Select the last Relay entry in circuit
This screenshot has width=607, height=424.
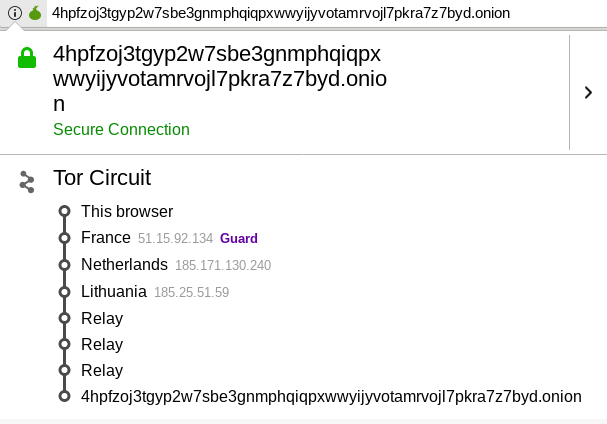click(x=102, y=370)
